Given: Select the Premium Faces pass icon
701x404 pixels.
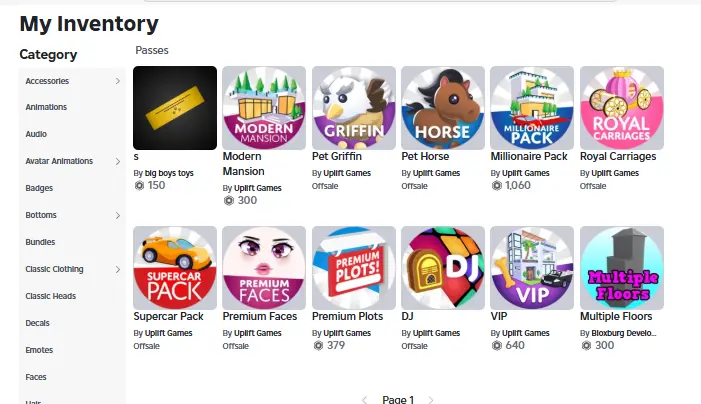Looking at the screenshot, I should point(264,268).
